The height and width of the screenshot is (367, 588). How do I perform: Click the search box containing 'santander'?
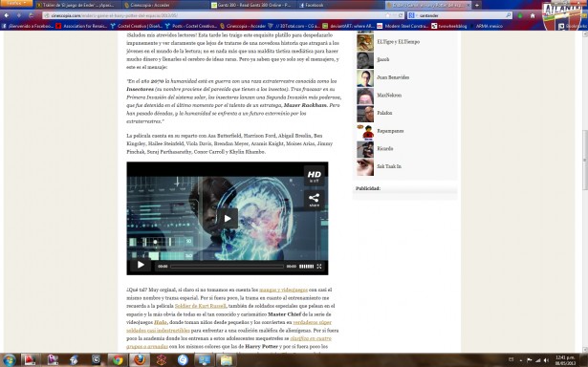click(460, 15)
